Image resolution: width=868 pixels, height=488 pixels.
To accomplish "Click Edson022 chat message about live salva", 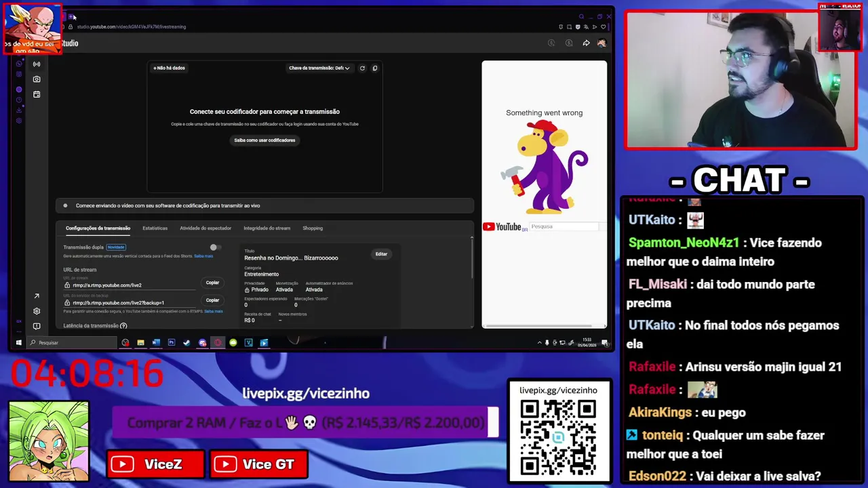I will point(725,476).
